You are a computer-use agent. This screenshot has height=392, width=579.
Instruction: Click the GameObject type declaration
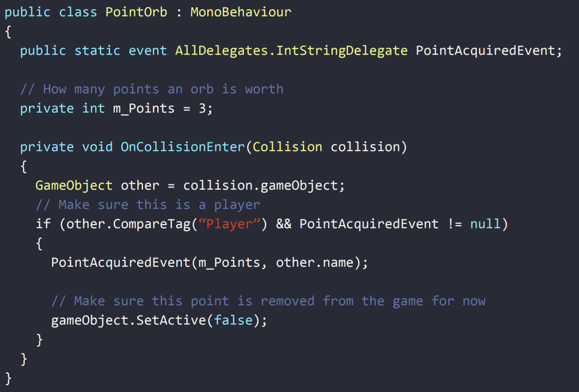click(x=74, y=186)
